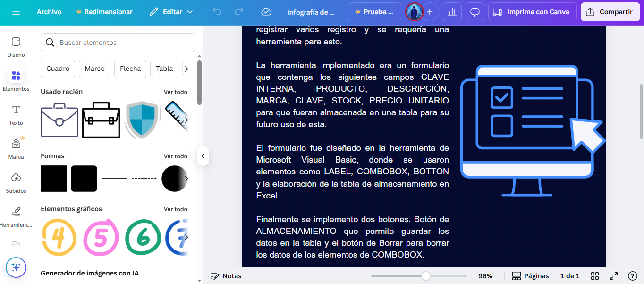Screen dimensions: 644x284
Task: Open the Redimensionar menu
Action: click(104, 11)
